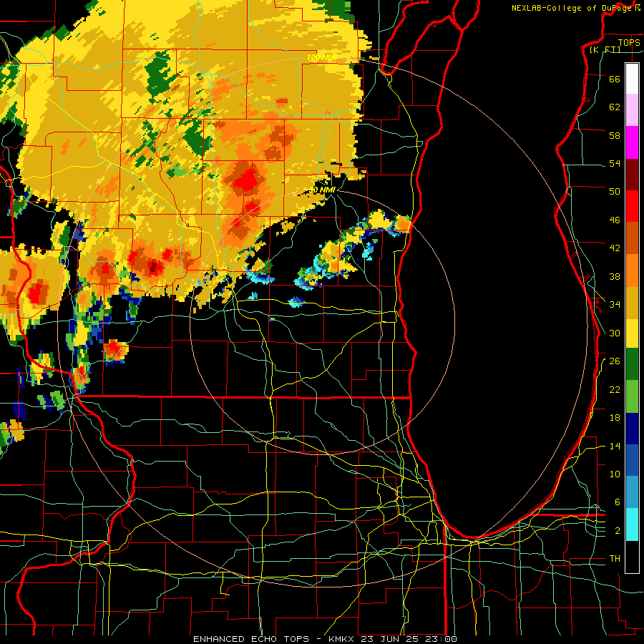Screen dimensions: 644x644
Task: Click the "6" legend value
Action: coord(617,502)
